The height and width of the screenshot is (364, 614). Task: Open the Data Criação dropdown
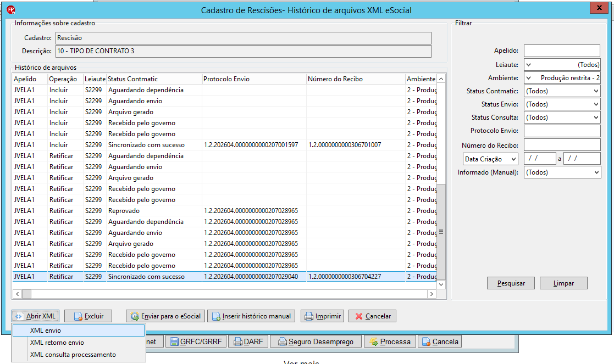(x=490, y=159)
